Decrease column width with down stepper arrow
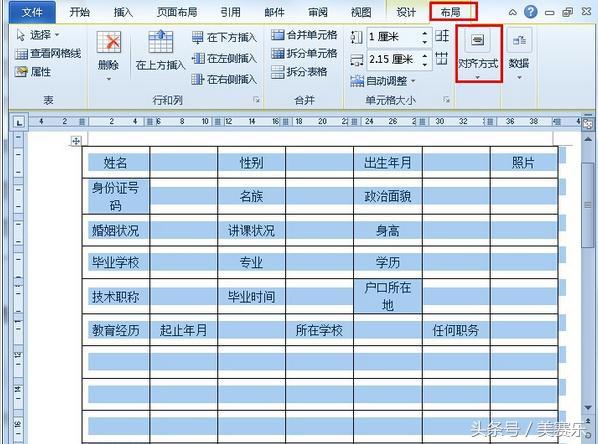 425,64
